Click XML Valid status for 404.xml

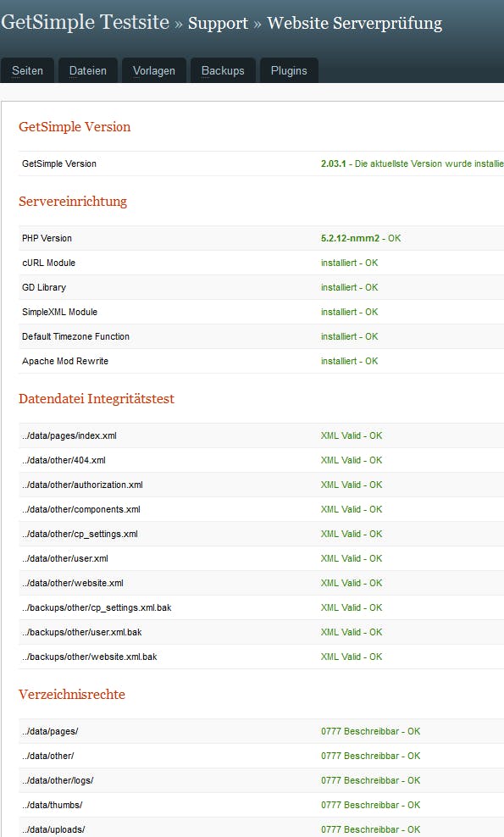tap(352, 461)
